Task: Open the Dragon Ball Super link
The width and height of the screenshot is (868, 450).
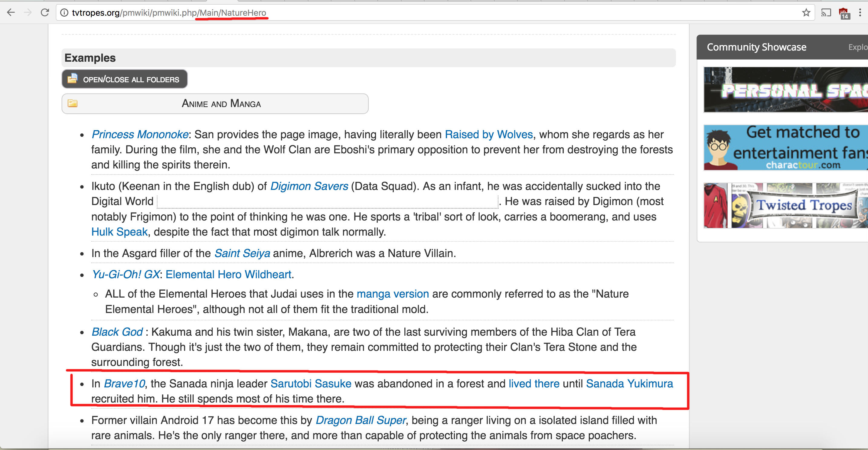Action: (361, 420)
